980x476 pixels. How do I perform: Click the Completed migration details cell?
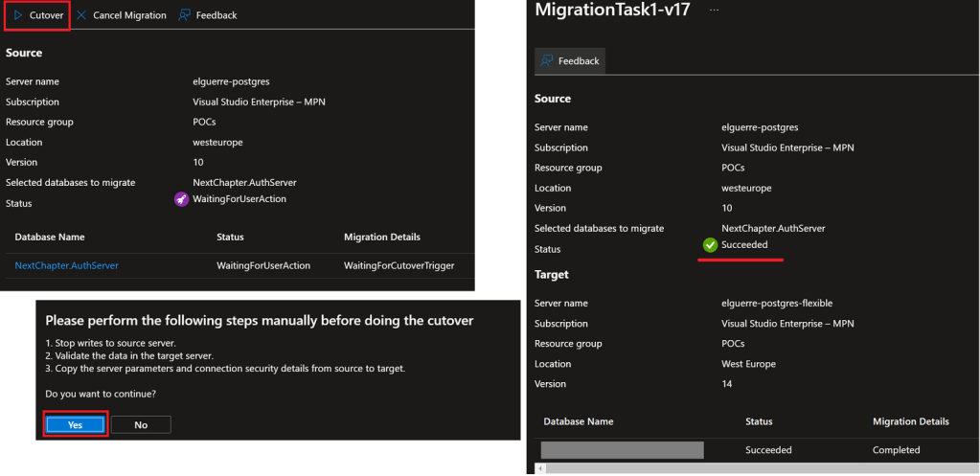[x=896, y=450]
